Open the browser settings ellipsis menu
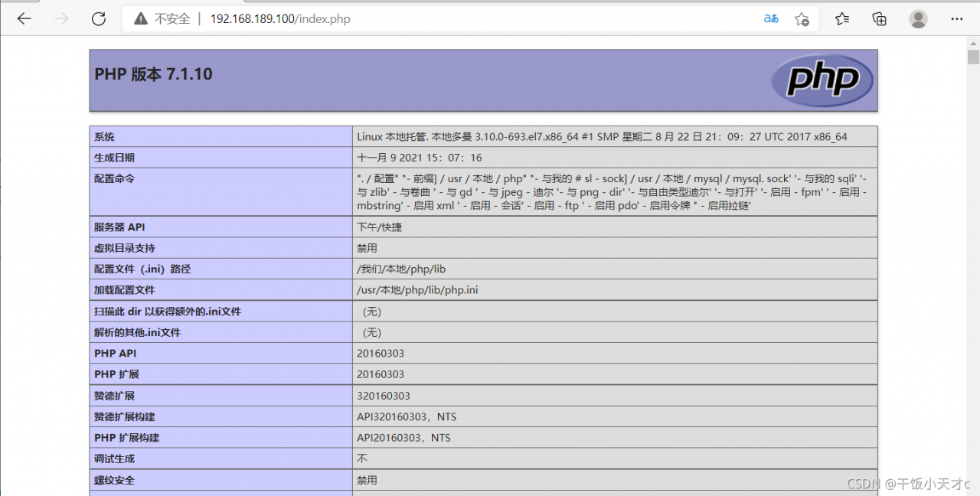This screenshot has height=496, width=980. tap(957, 19)
